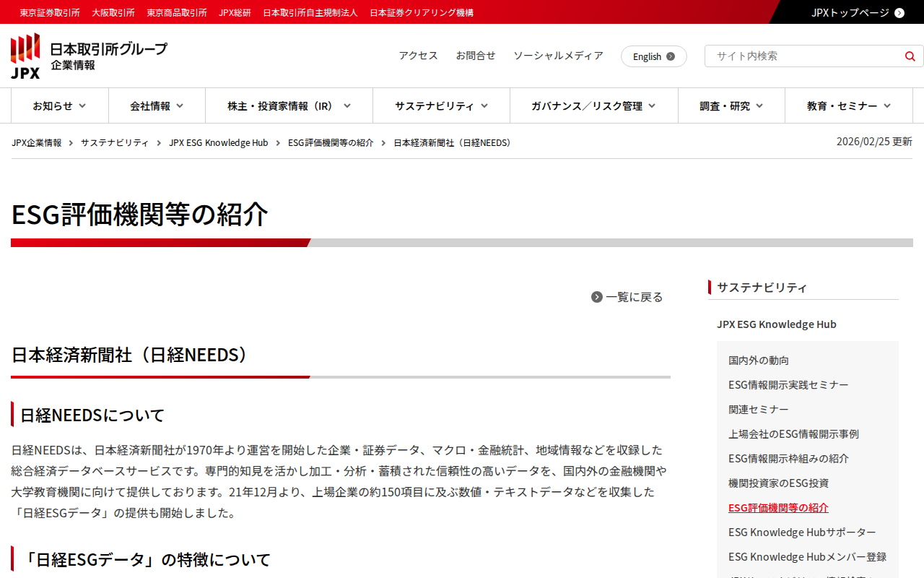Viewport: 924px width, 578px height.
Task: Open the アクセス link
Action: click(419, 56)
